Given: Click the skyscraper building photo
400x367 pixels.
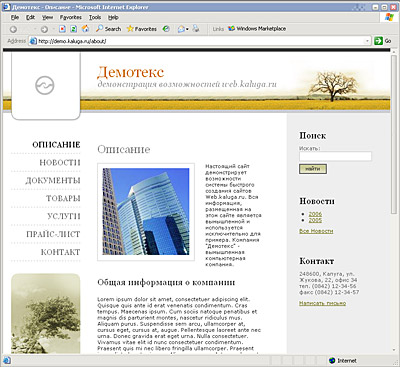Looking at the screenshot, I should click(x=146, y=212).
